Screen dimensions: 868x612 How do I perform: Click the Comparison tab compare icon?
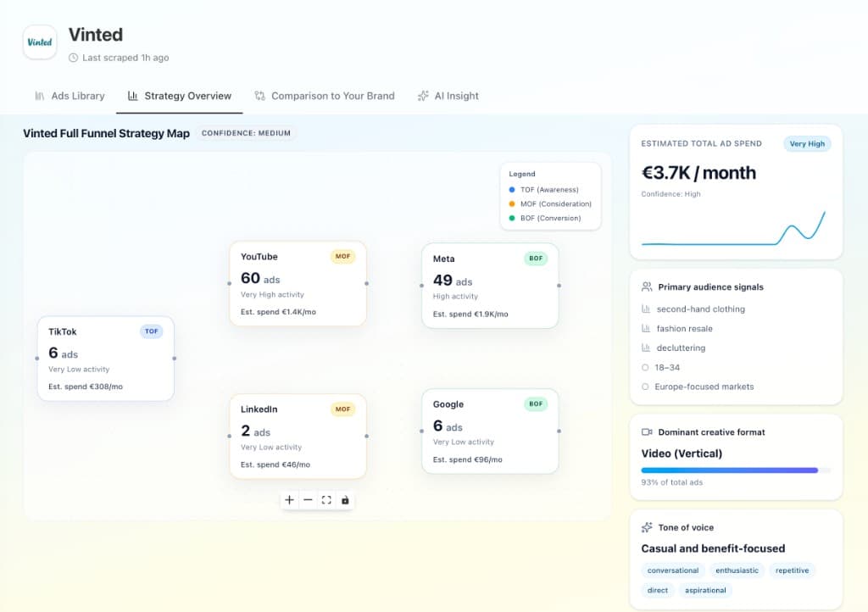[x=259, y=96]
